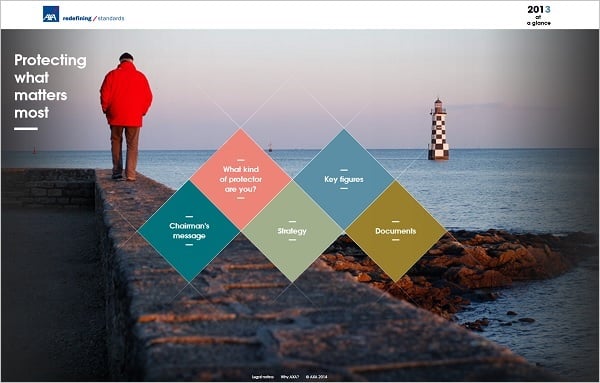This screenshot has height=383, width=600.
Task: Click the empty outlined diamond above Strategy
Action: pyautogui.click(x=292, y=128)
